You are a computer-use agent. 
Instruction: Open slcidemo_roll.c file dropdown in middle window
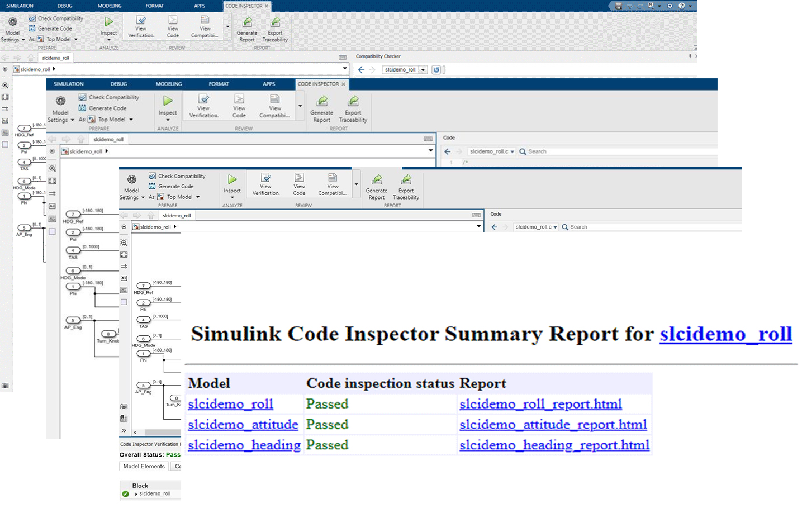point(512,151)
